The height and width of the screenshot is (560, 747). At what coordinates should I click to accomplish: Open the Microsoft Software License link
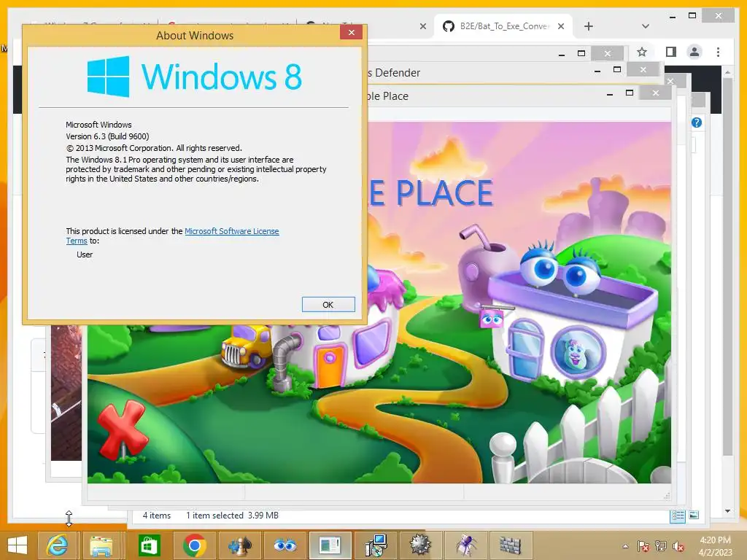(231, 231)
